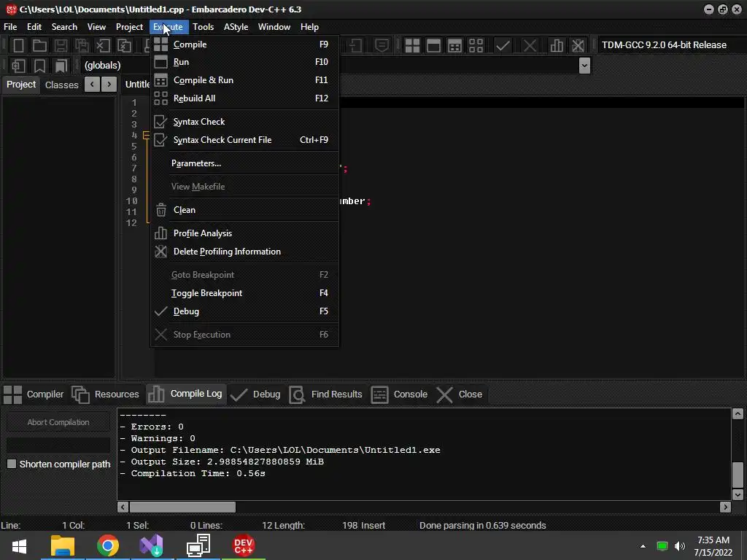Image resolution: width=747 pixels, height=560 pixels.
Task: Open Parameters... from the Execute menu
Action: (244, 163)
